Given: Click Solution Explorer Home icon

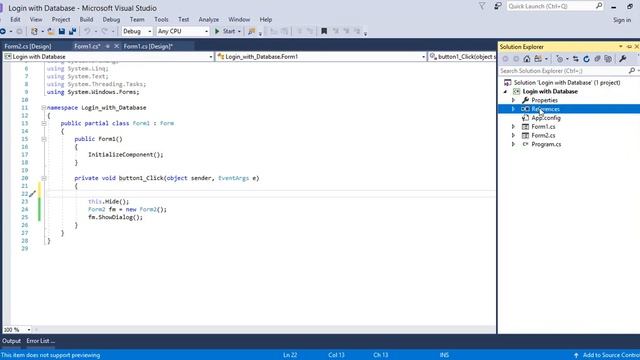Looking at the screenshot, I should (x=527, y=59).
